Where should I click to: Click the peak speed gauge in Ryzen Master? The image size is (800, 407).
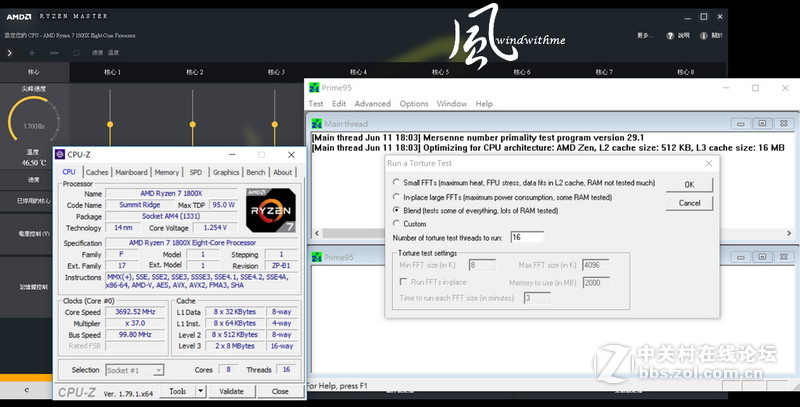tap(33, 121)
